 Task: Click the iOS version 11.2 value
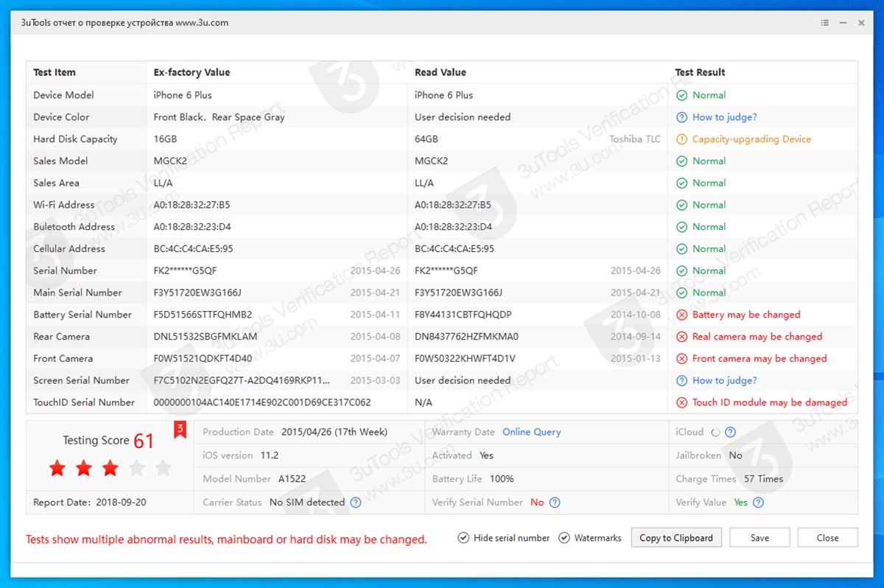(x=270, y=455)
